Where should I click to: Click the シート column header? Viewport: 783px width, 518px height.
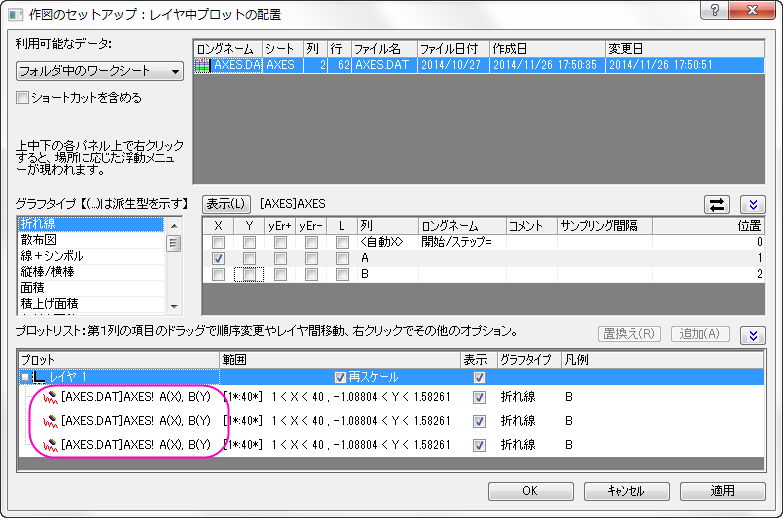coord(283,49)
